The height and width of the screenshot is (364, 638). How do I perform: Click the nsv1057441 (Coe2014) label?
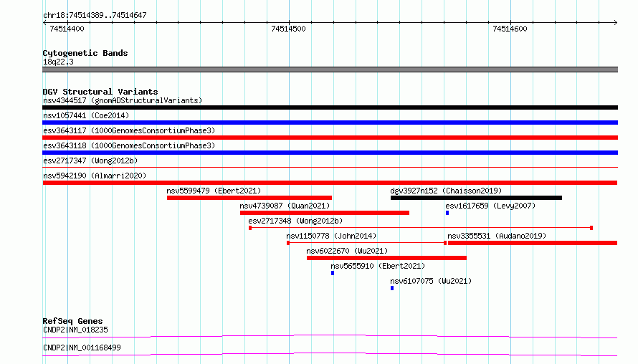pyautogui.click(x=86, y=115)
